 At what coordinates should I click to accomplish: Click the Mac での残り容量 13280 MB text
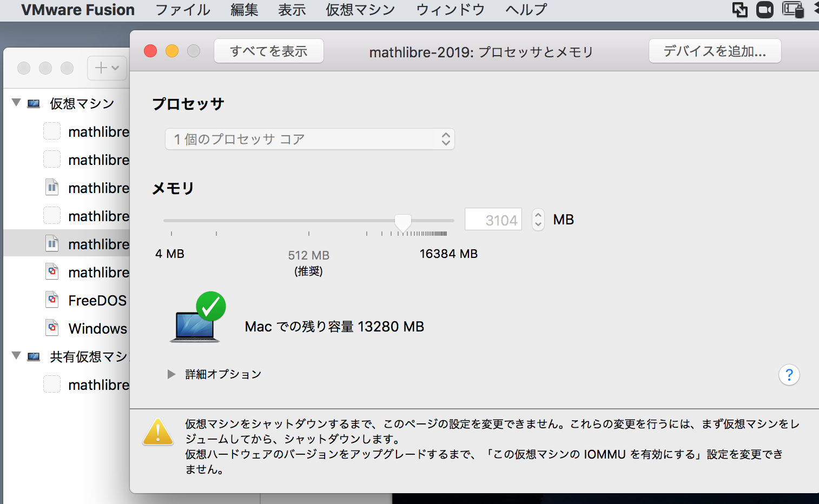pos(334,327)
